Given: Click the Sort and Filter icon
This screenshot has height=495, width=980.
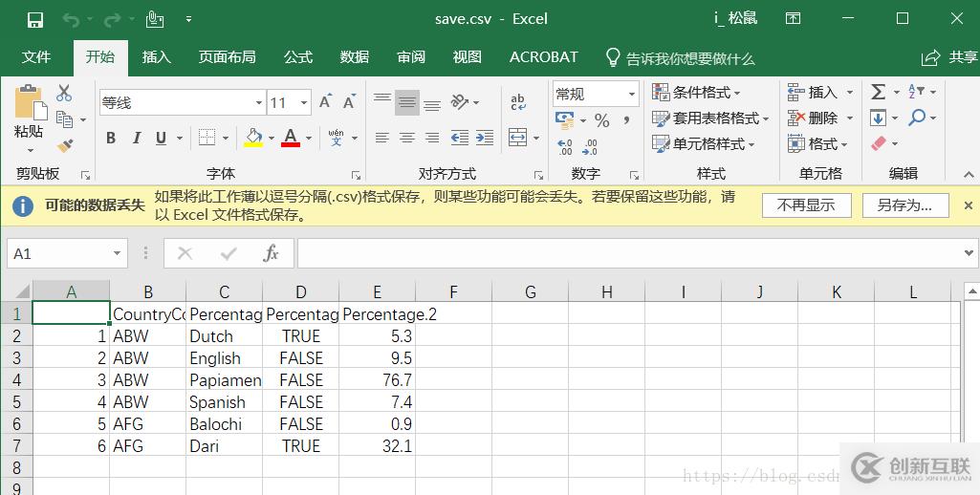Looking at the screenshot, I should (x=916, y=92).
